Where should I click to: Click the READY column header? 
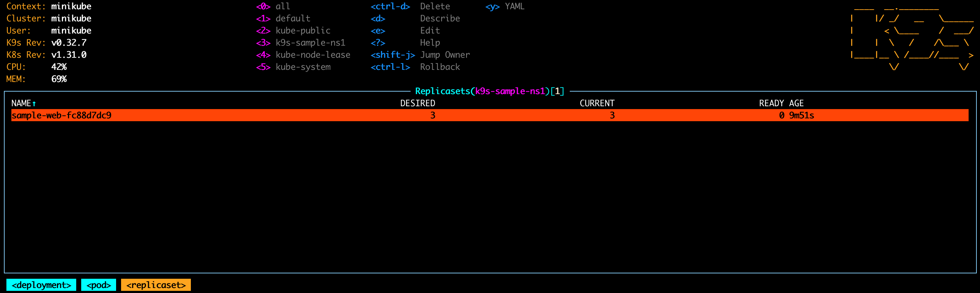pyautogui.click(x=772, y=103)
